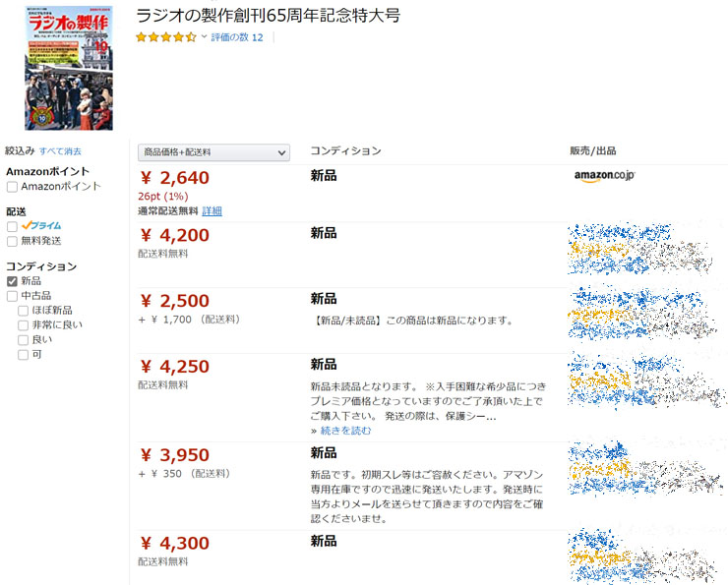Click the 【新品/未読品】 condition note
The width and height of the screenshot is (728, 585).
coord(412,321)
